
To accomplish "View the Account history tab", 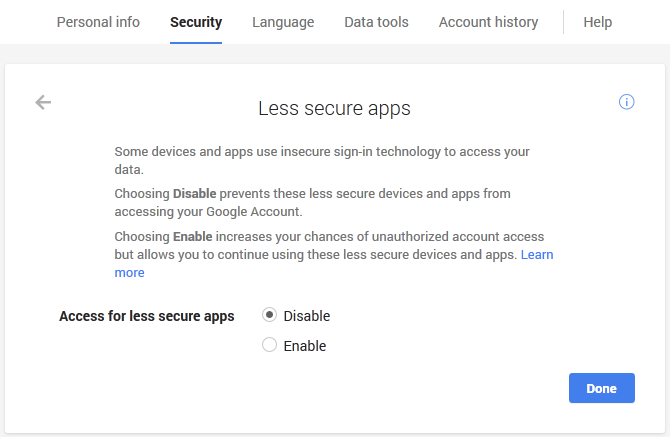I will pyautogui.click(x=488, y=22).
